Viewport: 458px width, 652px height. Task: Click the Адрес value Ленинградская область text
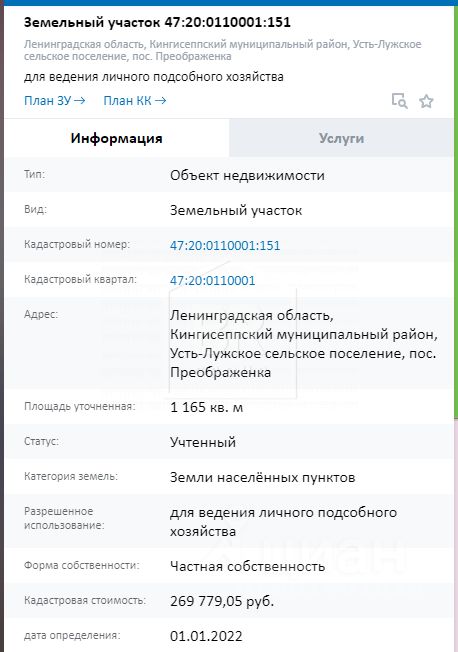coord(252,316)
